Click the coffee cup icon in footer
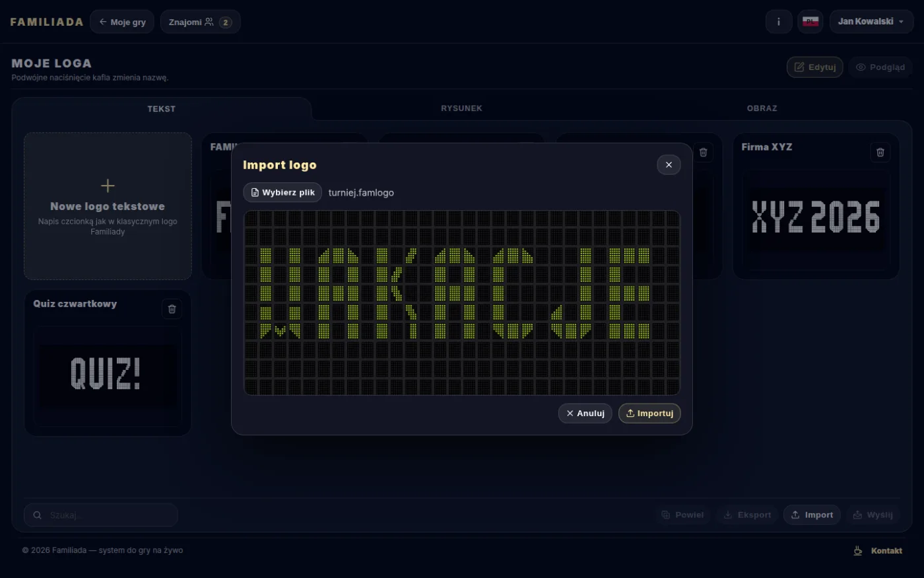Screen dimensions: 924x578 tap(858, 551)
